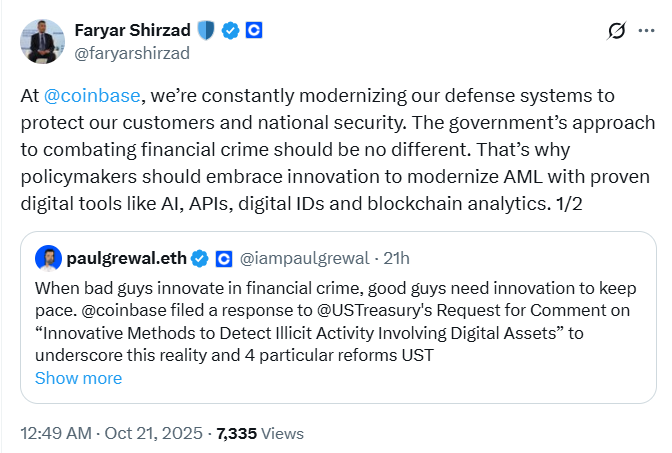Click the shield emoji beside Faryar Shirzad
The width and height of the screenshot is (672, 453).
pyautogui.click(x=205, y=30)
